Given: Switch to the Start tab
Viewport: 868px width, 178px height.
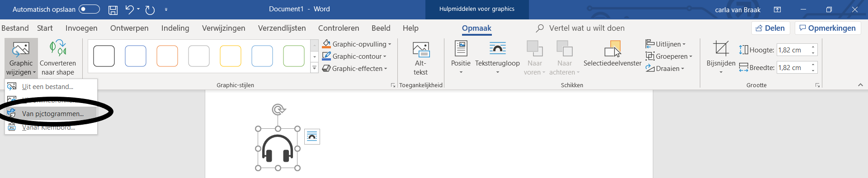Looking at the screenshot, I should pos(45,28).
